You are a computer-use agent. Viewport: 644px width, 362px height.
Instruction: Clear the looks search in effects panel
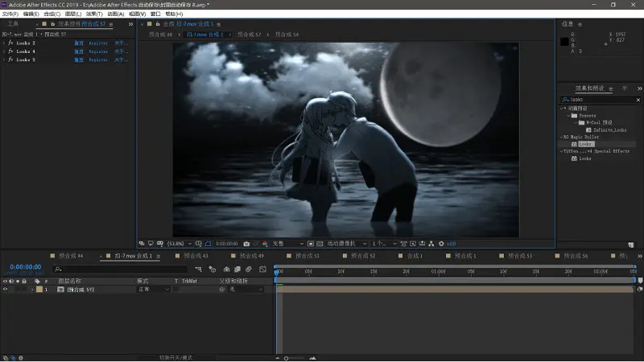click(638, 100)
